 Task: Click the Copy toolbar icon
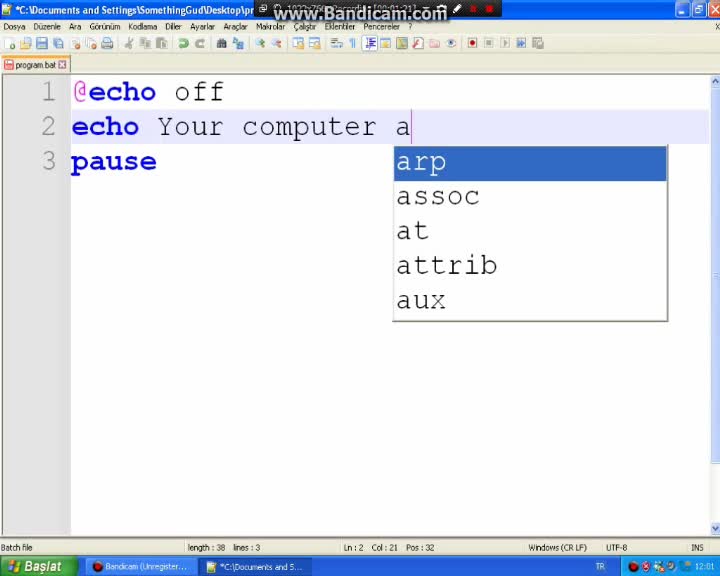click(x=146, y=44)
